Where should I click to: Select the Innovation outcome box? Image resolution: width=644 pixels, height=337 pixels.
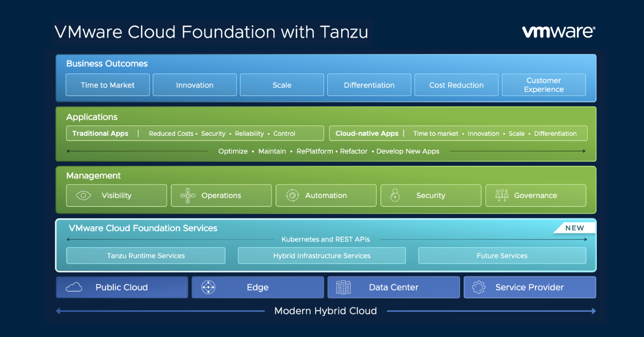coord(195,85)
